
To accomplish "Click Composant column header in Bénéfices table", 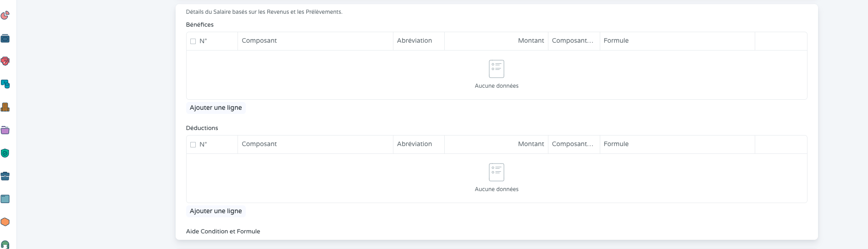I will 259,41.
